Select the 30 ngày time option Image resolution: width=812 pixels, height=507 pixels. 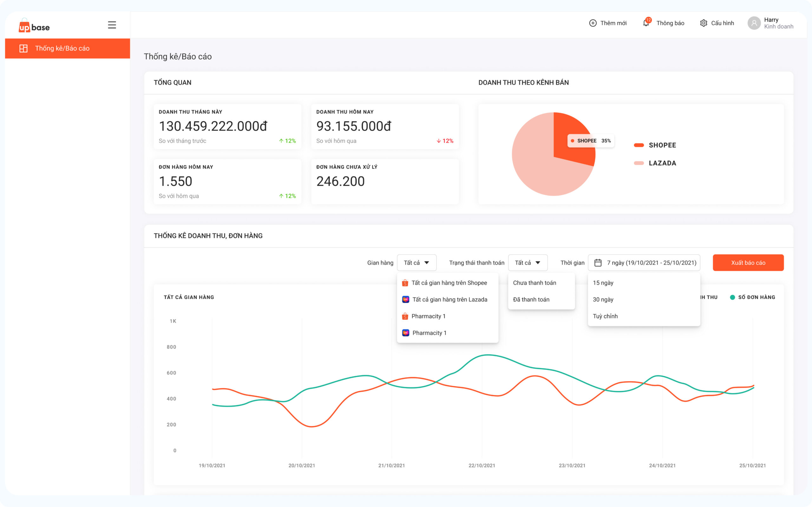click(x=603, y=300)
